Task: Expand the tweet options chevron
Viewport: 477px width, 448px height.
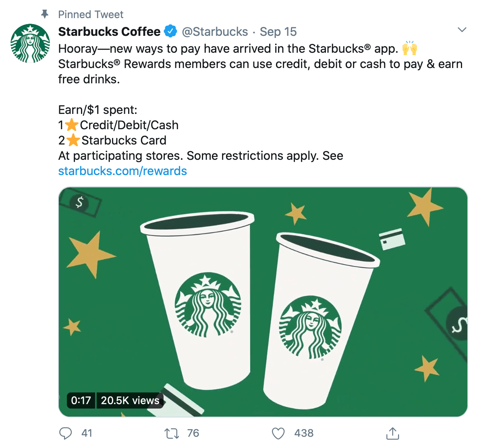Action: (462, 30)
